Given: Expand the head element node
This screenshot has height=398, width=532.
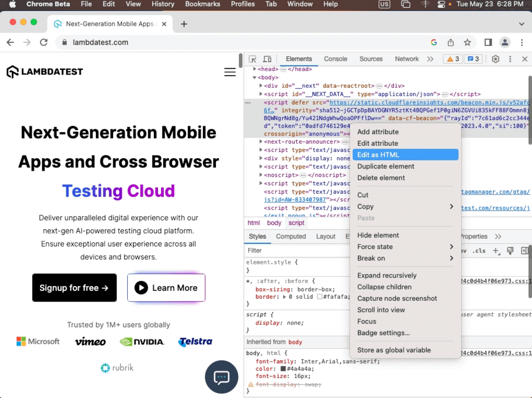Looking at the screenshot, I should (254, 69).
